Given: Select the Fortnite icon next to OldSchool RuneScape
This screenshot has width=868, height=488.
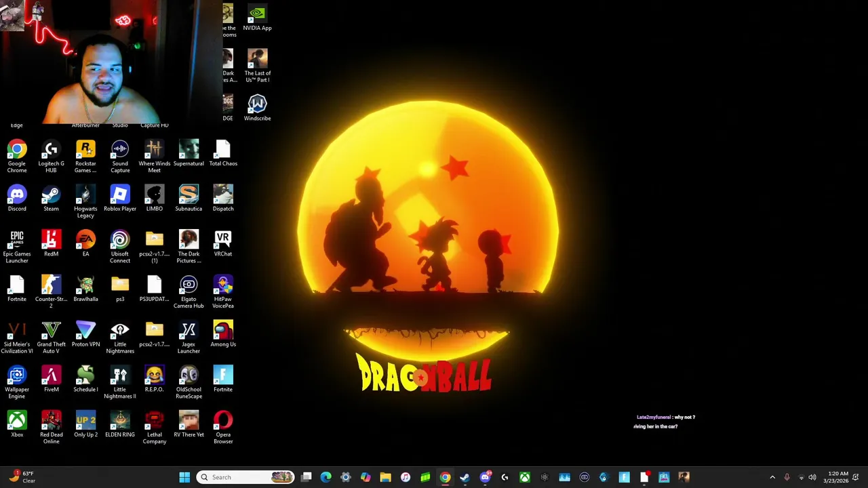Looking at the screenshot, I should point(223,379).
